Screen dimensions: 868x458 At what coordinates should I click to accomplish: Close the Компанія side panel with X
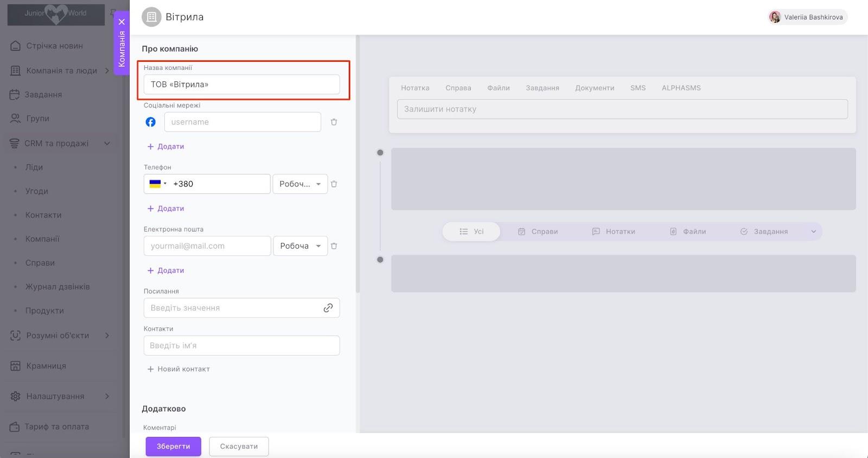click(x=122, y=22)
